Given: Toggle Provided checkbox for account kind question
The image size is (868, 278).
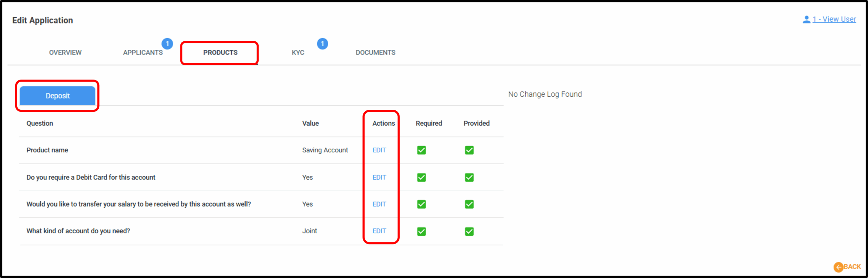Looking at the screenshot, I should 469,231.
